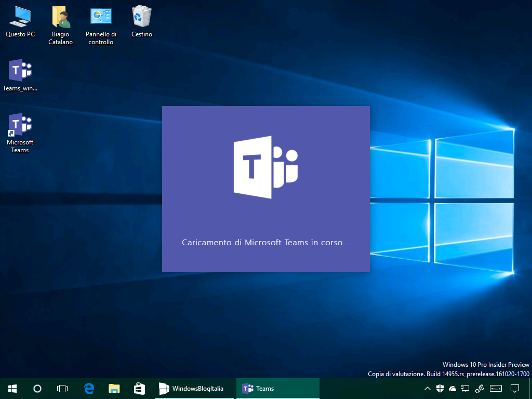Open the Action Center notifications icon
The image size is (532, 399).
515,389
